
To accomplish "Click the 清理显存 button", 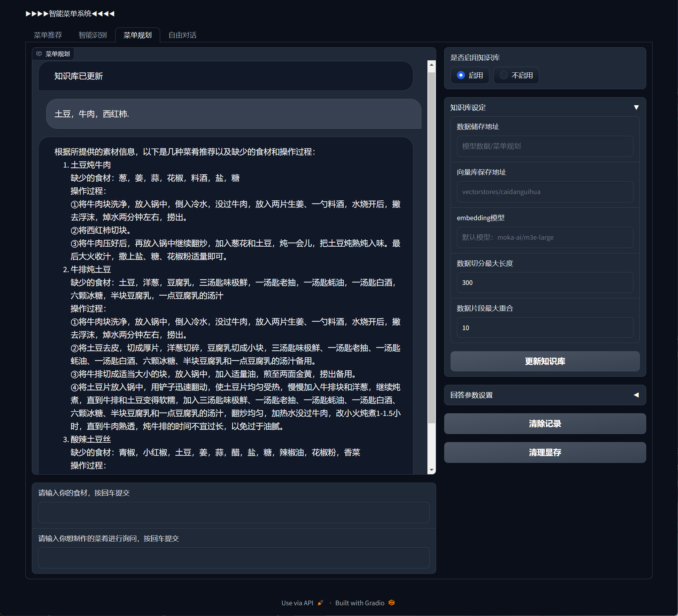I will (545, 452).
